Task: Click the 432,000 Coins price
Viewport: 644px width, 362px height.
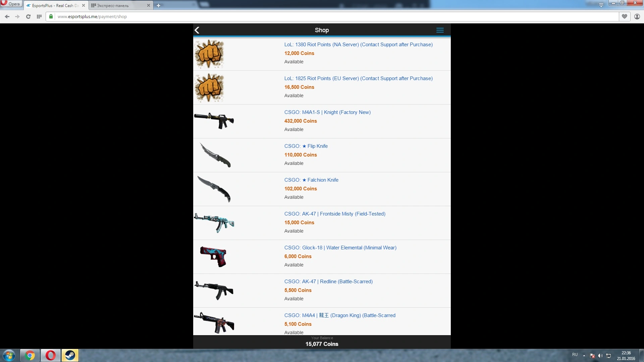Action: 301,121
